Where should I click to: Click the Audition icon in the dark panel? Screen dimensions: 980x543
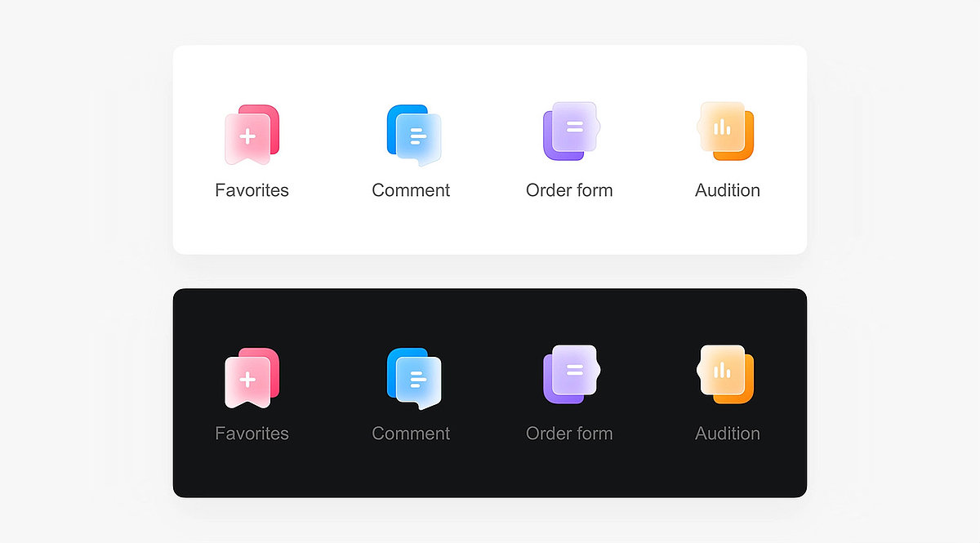click(726, 374)
